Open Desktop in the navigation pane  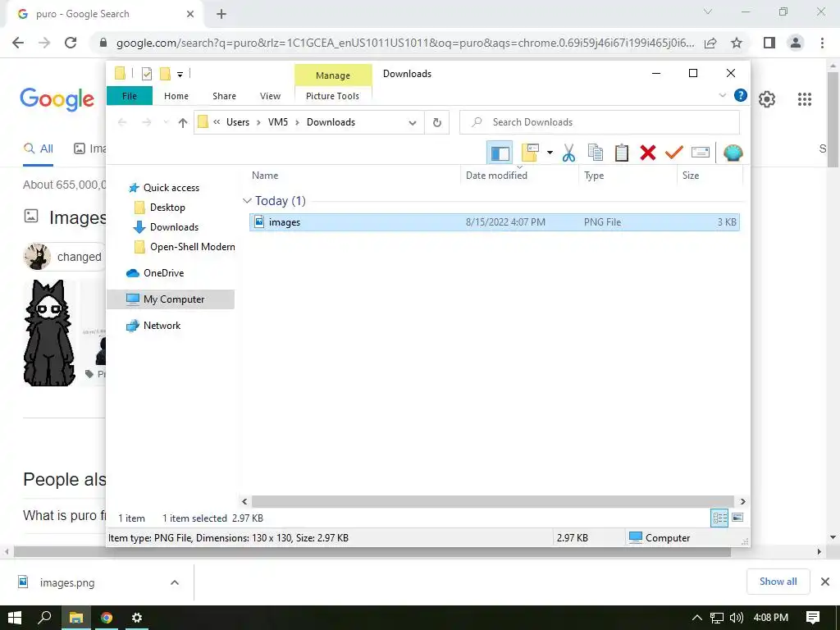pos(167,208)
